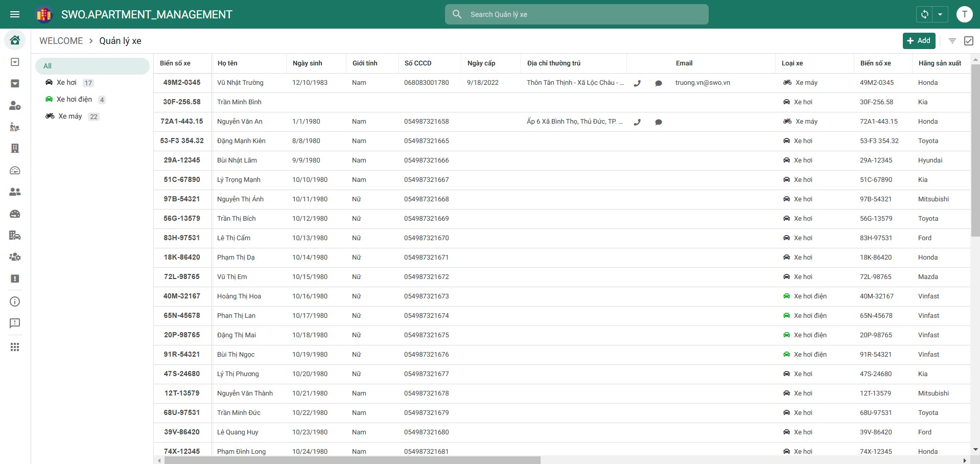Click address Thôn Tân Thịnh - Xã Lộc Châu

click(575, 83)
